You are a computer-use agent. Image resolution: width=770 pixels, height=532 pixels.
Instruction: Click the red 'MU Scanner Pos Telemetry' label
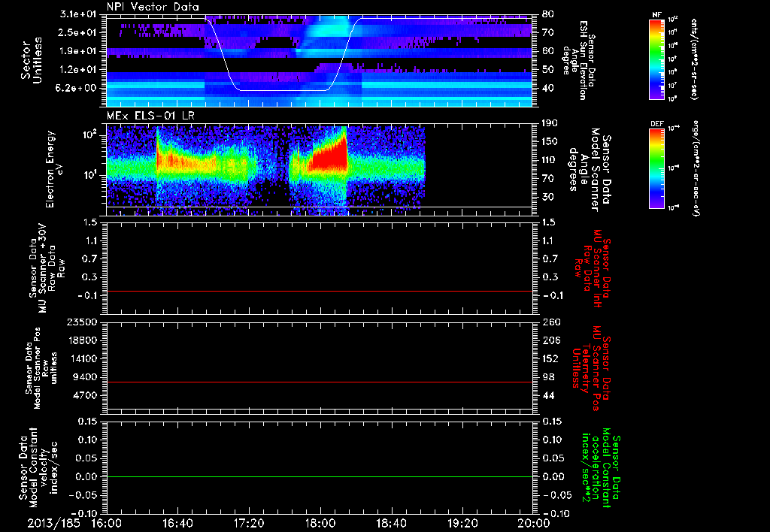point(591,368)
